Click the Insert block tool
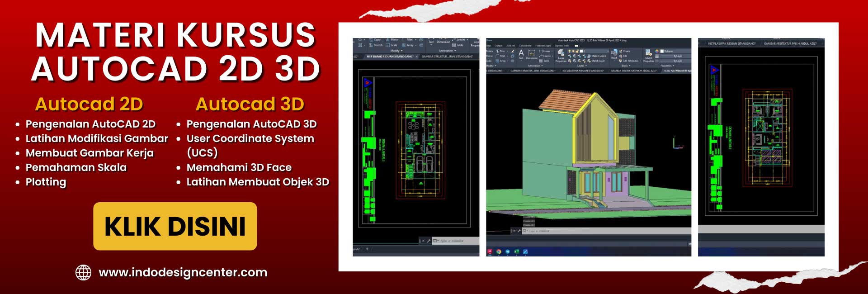 click(614, 55)
